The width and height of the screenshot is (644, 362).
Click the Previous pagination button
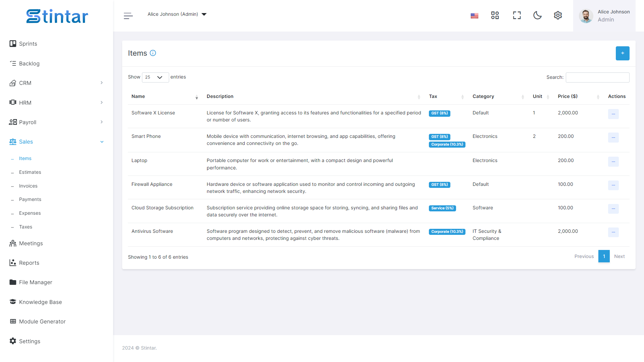click(x=584, y=256)
